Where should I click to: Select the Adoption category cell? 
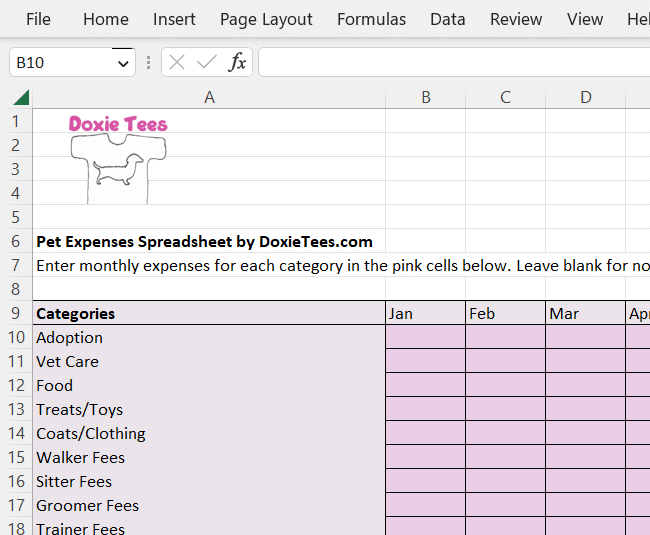(x=209, y=337)
